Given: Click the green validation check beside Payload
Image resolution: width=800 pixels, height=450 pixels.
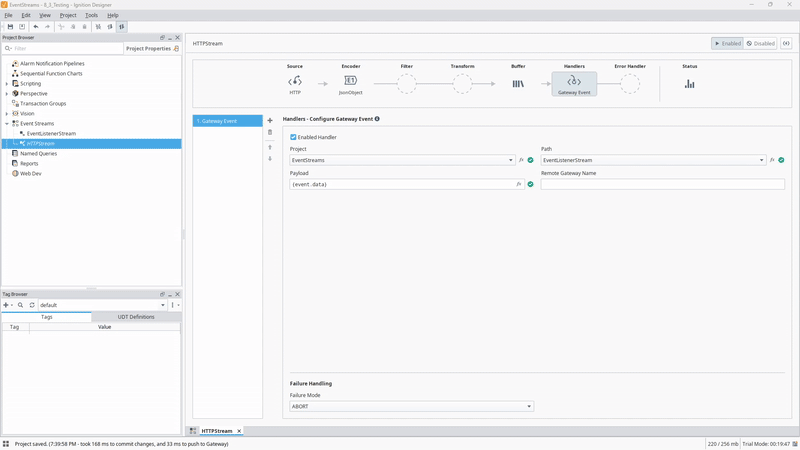Looking at the screenshot, I should 531,184.
